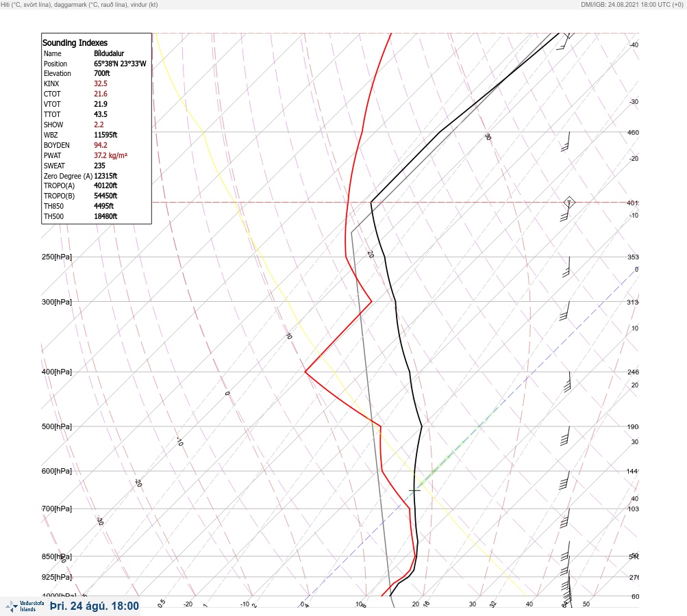
Task: Click the 700[hPa] pressure label
Action: (57, 509)
